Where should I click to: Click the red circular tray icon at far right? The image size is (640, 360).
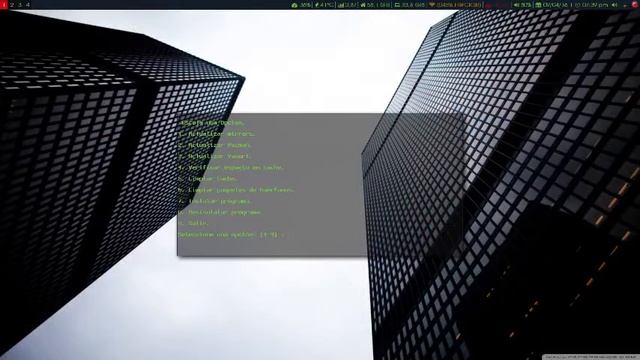[635, 5]
